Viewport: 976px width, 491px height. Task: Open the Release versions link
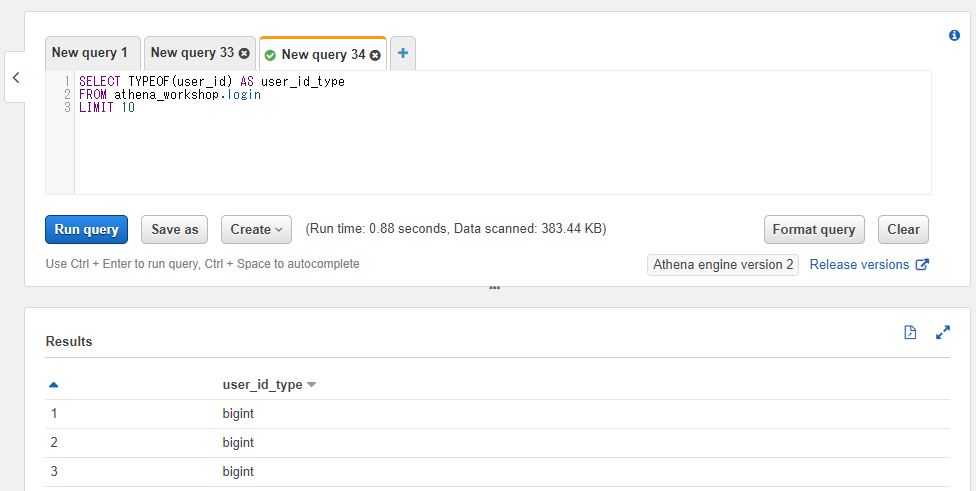tap(860, 264)
